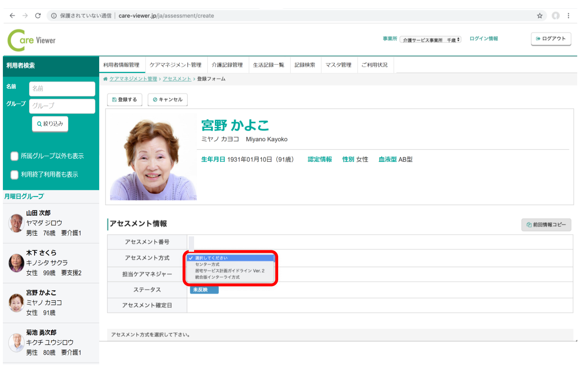This screenshot has width=588, height=382.
Task: Reload the page with refresh icon
Action: pos(38,15)
